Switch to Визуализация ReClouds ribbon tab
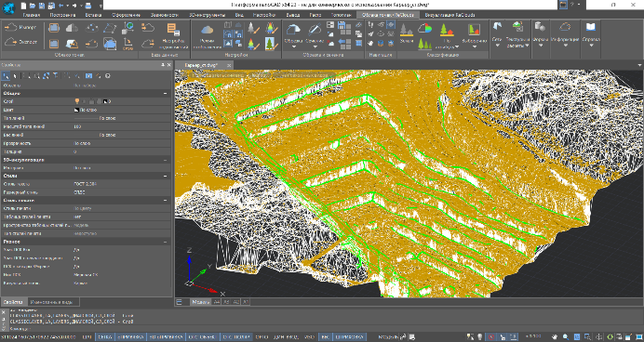The height and width of the screenshot is (342, 644). (x=449, y=15)
